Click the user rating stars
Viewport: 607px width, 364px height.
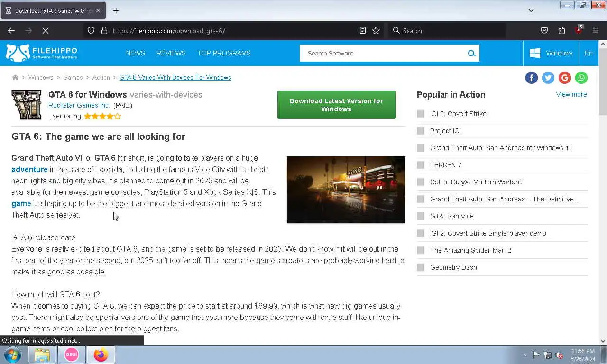[102, 116]
